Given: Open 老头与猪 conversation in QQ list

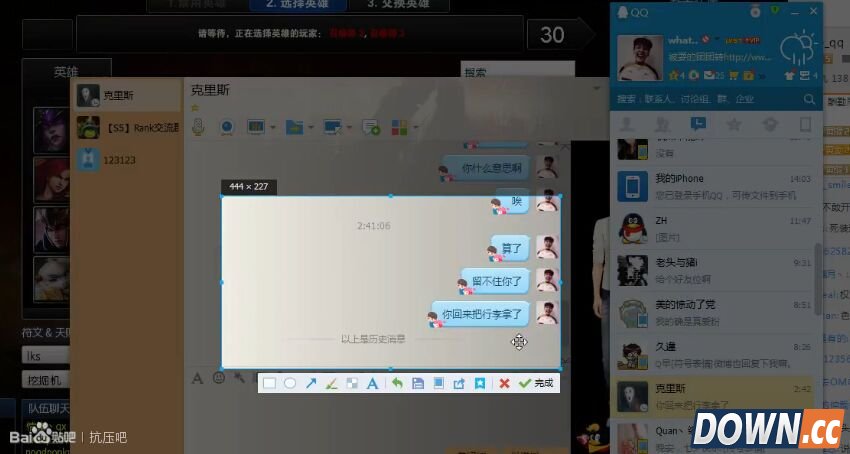Looking at the screenshot, I should (x=713, y=271).
